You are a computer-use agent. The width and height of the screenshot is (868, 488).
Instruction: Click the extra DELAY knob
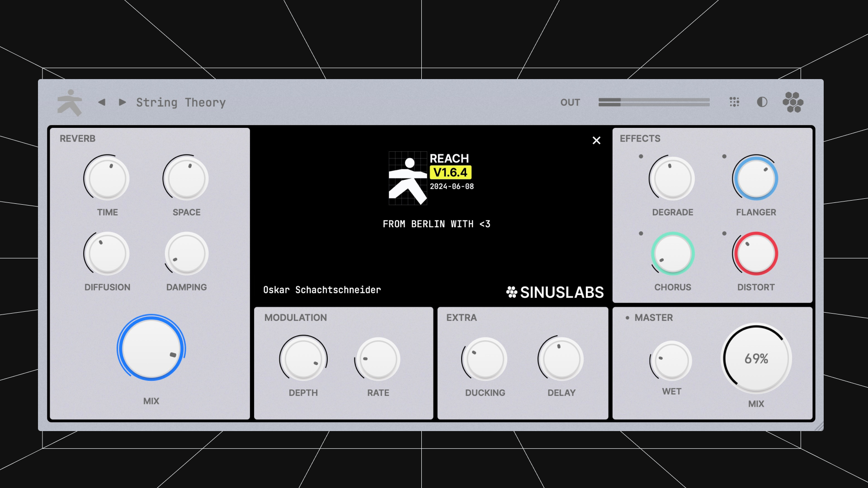(x=561, y=359)
